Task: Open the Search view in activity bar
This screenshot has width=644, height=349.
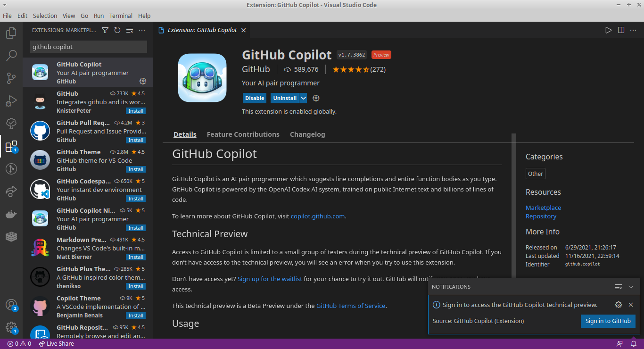Action: 11,56
